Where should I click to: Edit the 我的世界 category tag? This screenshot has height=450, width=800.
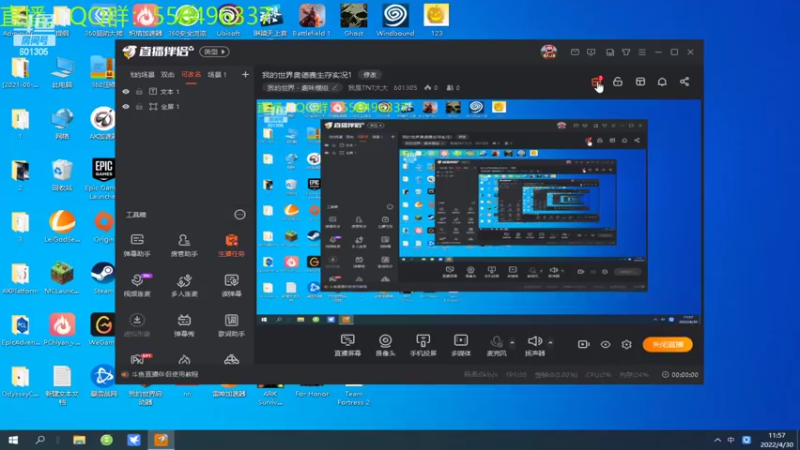click(303, 88)
